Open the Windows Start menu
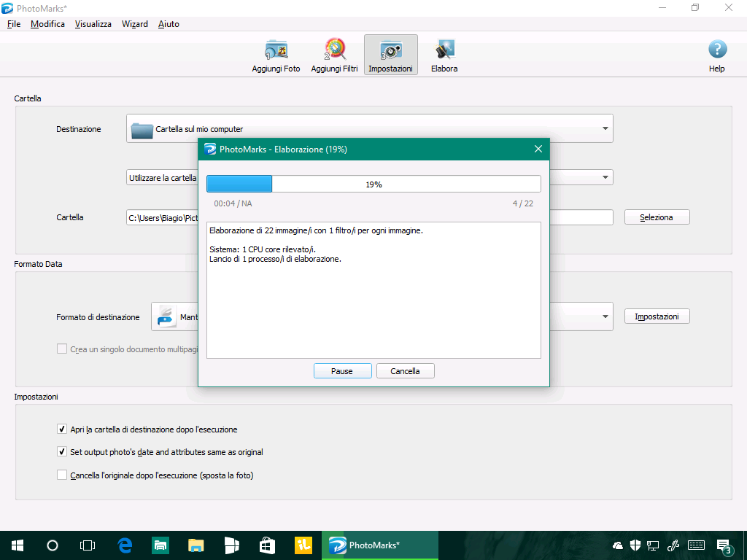 18,545
